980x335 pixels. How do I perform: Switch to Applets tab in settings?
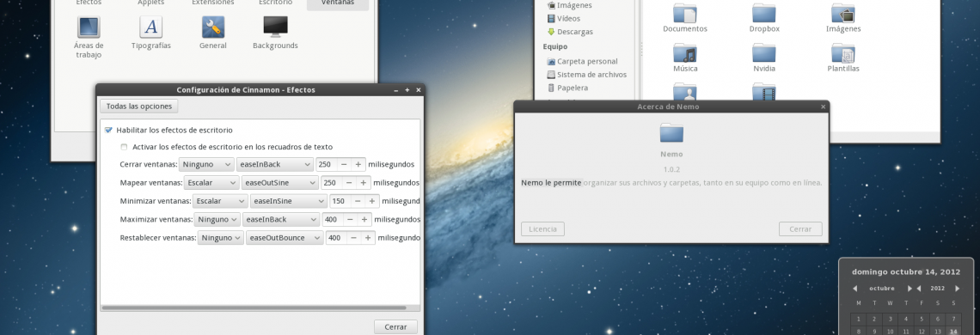coord(150,3)
